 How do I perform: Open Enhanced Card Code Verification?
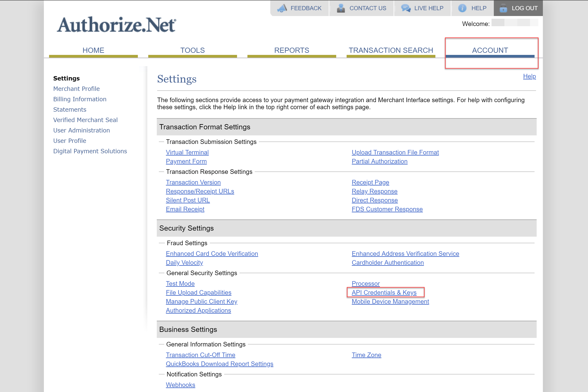(212, 254)
